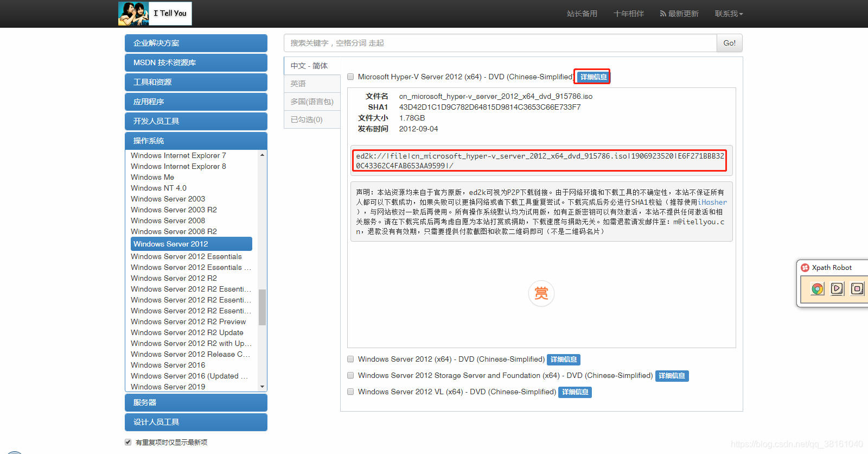The height and width of the screenshot is (454, 868).
Task: Show 详细信息 for Storage Server and Foundation
Action: click(x=672, y=376)
